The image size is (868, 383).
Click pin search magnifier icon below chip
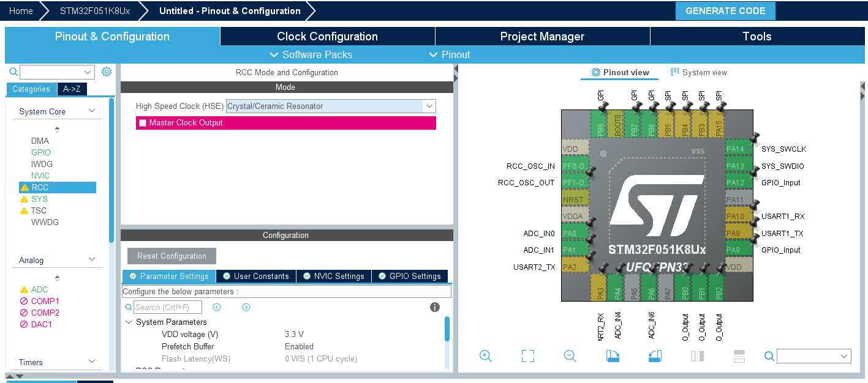click(769, 355)
